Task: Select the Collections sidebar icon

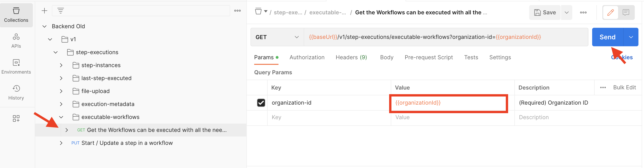Action: [16, 14]
